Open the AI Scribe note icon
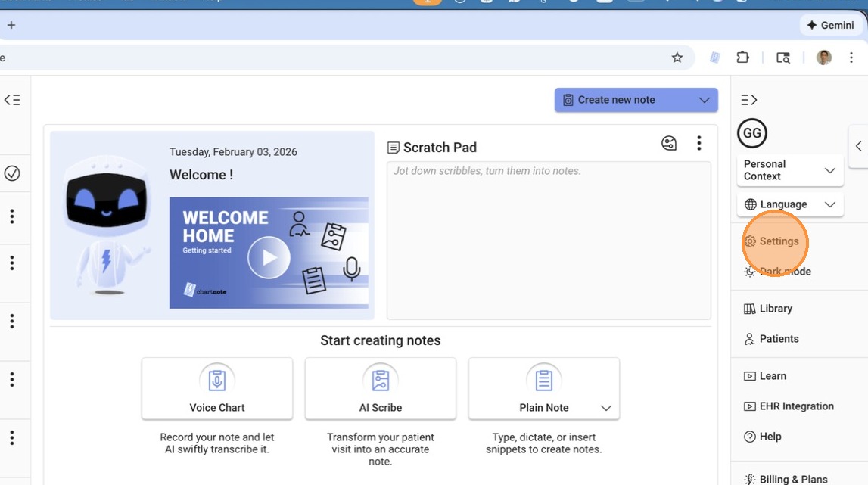This screenshot has width=868, height=485. (x=381, y=379)
